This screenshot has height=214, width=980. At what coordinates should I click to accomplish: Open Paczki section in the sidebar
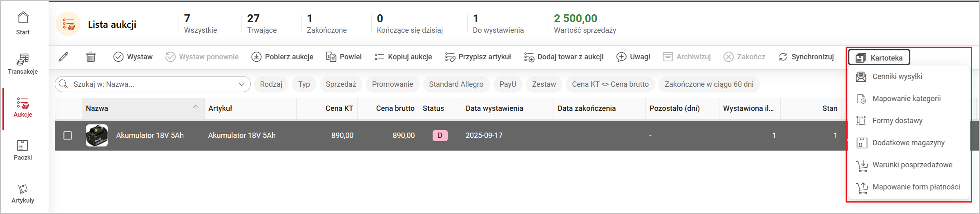[x=23, y=150]
